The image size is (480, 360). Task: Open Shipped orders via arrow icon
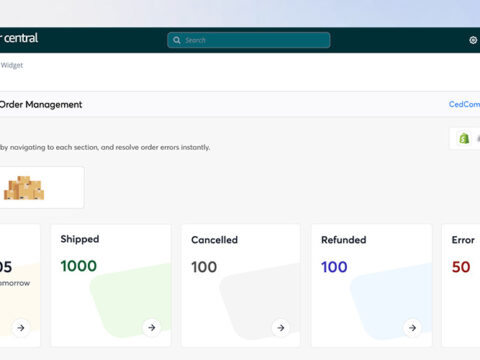(152, 328)
